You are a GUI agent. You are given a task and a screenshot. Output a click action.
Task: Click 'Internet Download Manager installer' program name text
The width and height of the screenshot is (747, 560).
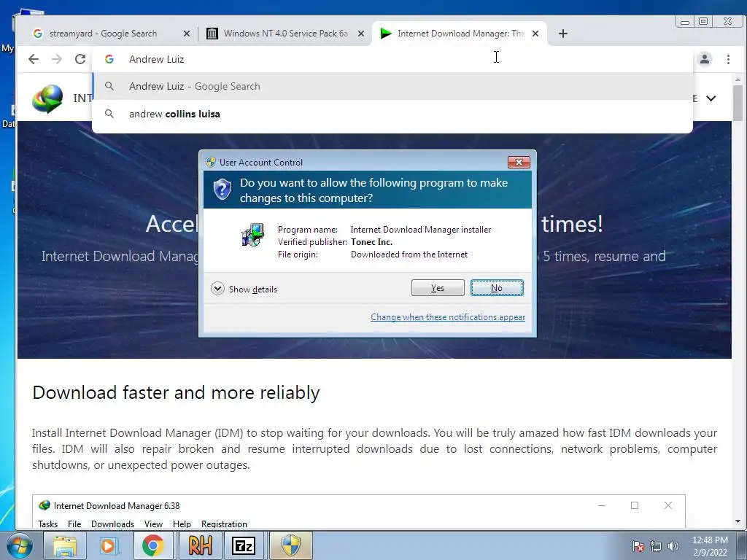[x=421, y=230]
